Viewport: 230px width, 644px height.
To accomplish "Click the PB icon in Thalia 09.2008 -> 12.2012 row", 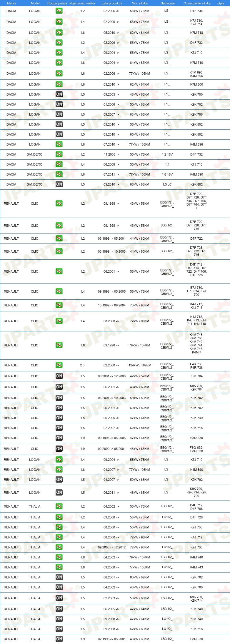I will tap(59, 547).
